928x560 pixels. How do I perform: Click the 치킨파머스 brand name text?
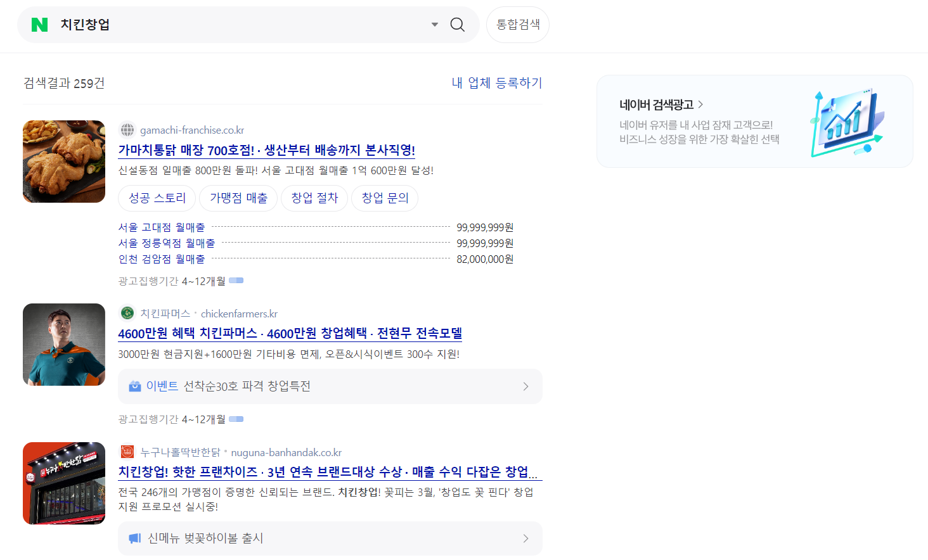(x=165, y=314)
